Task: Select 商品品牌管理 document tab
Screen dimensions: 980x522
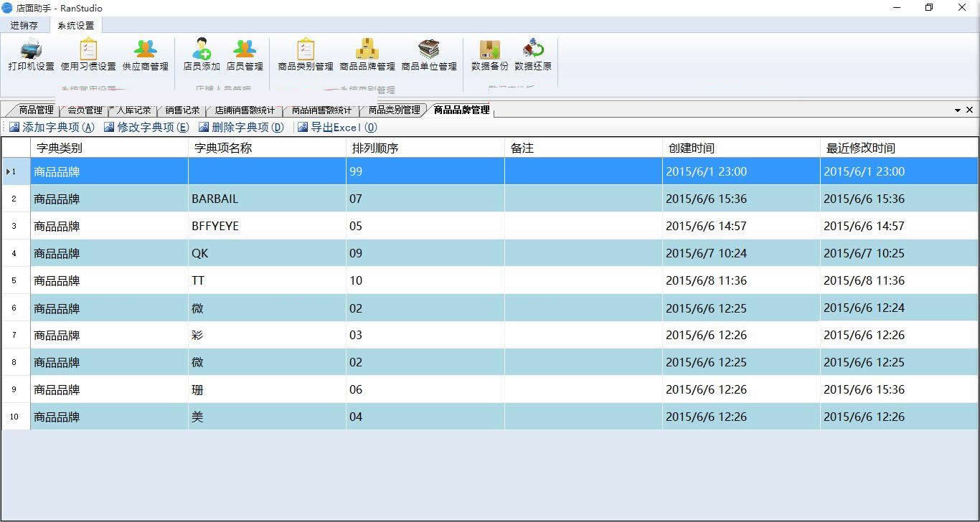Action: point(461,110)
